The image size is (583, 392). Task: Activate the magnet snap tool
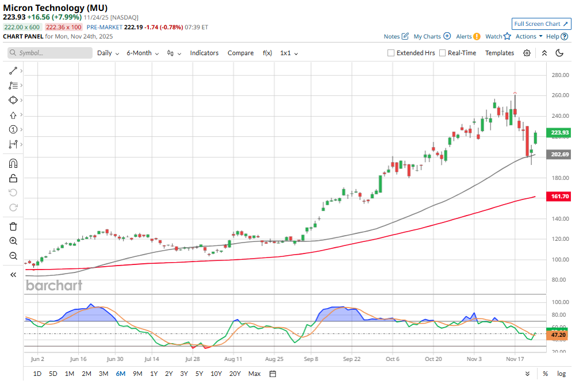point(13,163)
